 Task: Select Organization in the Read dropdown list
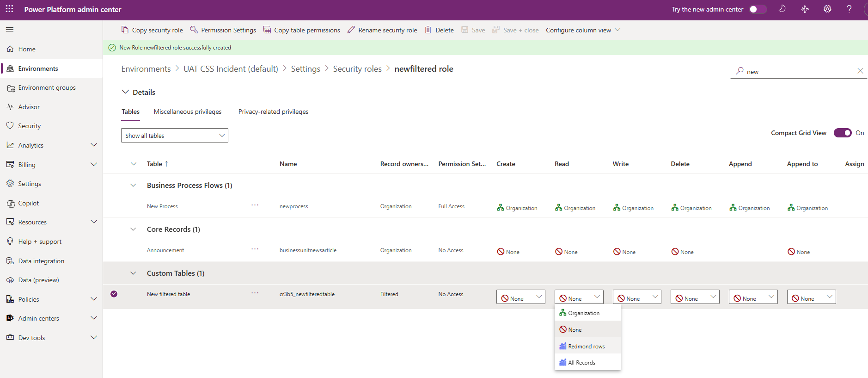point(587,313)
